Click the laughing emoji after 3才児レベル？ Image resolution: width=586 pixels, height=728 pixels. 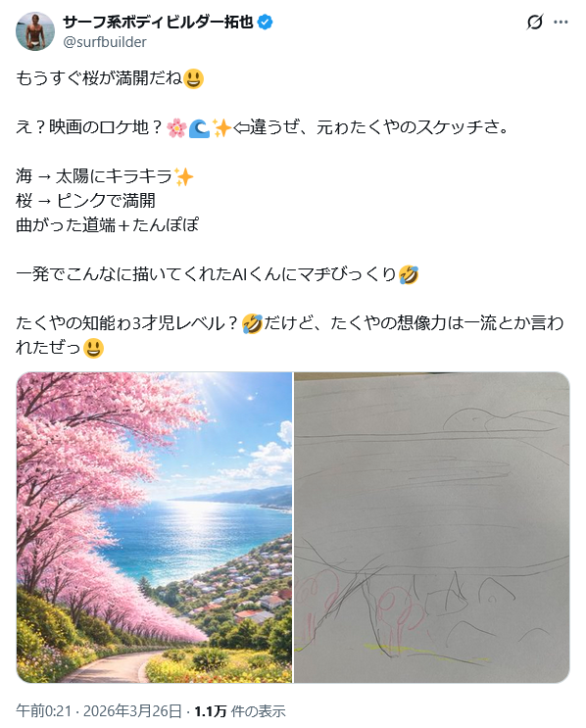click(x=252, y=323)
